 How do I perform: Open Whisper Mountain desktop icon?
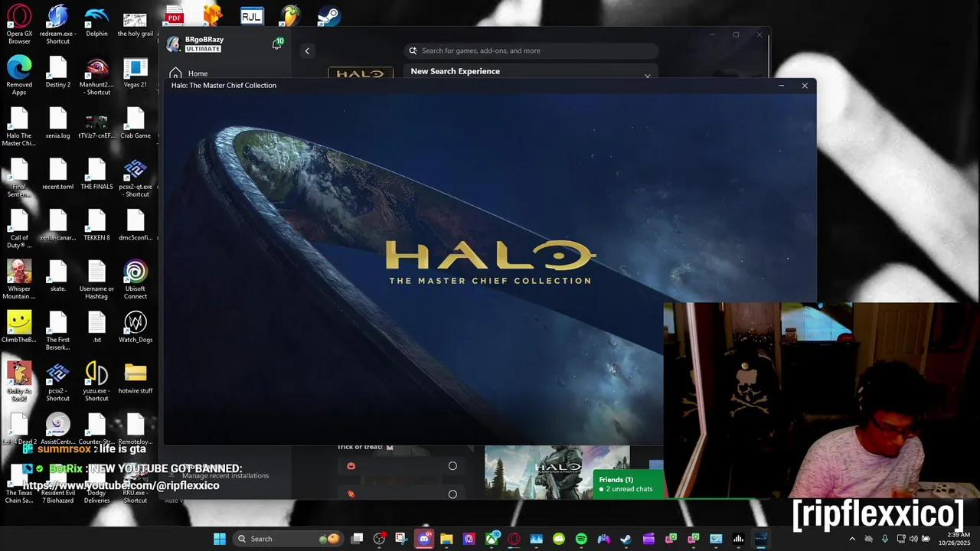point(19,279)
